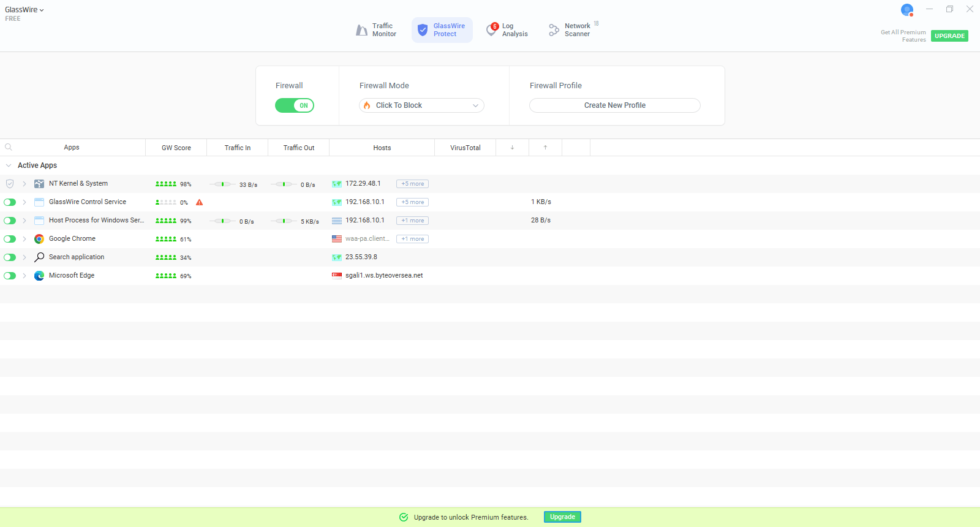Click the search magnifier in Apps column
The image size is (980, 527).
(x=9, y=147)
